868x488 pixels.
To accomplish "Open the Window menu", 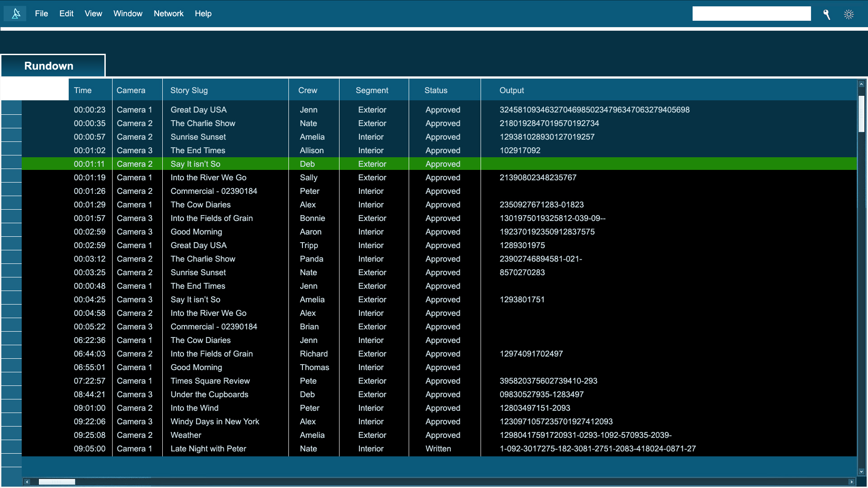I will click(x=127, y=14).
